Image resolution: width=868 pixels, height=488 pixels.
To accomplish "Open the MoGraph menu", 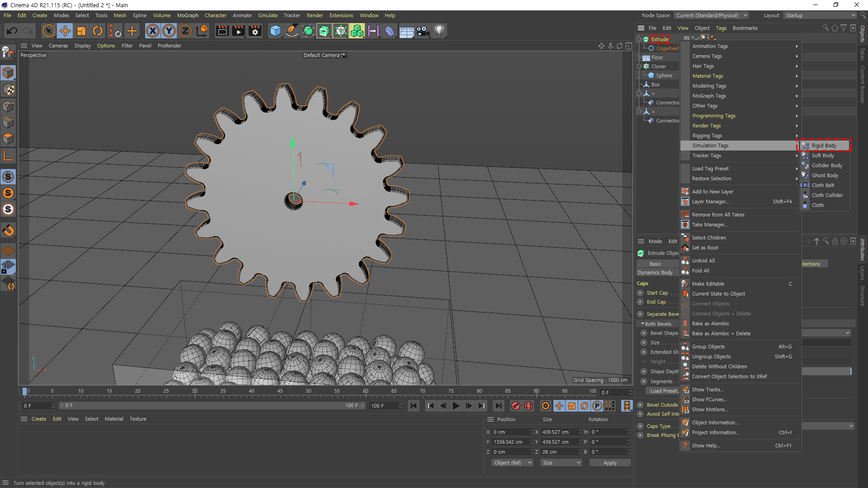I will (x=188, y=15).
